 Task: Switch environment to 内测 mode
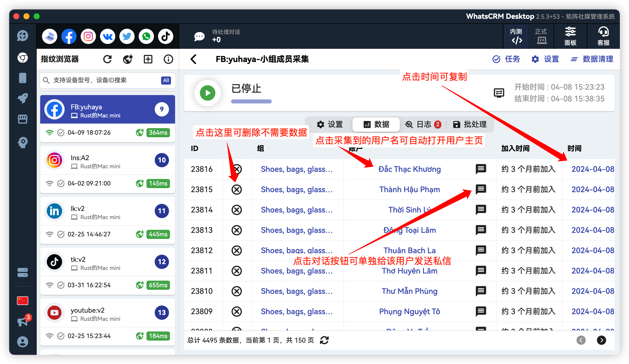pyautogui.click(x=516, y=36)
